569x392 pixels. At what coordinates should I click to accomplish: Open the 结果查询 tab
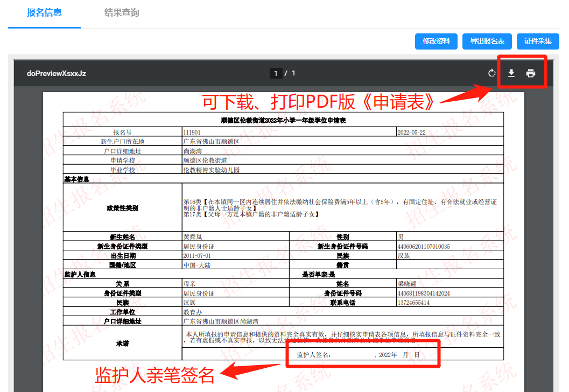tap(122, 12)
